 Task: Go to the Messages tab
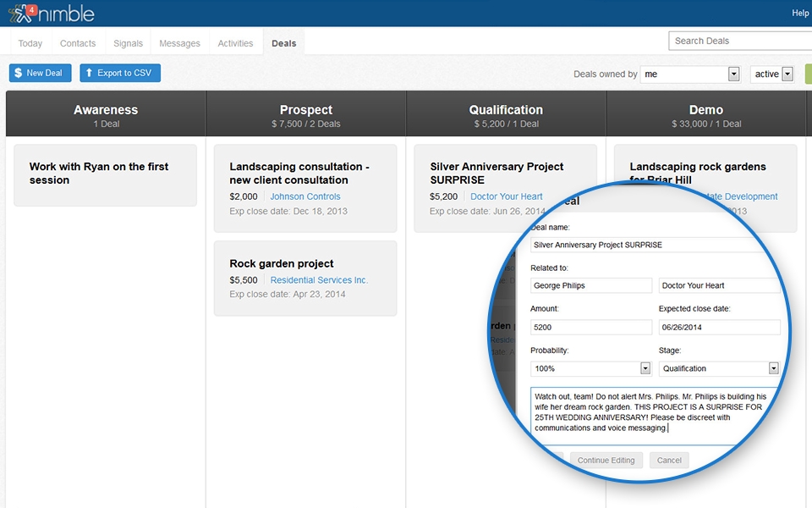point(179,43)
